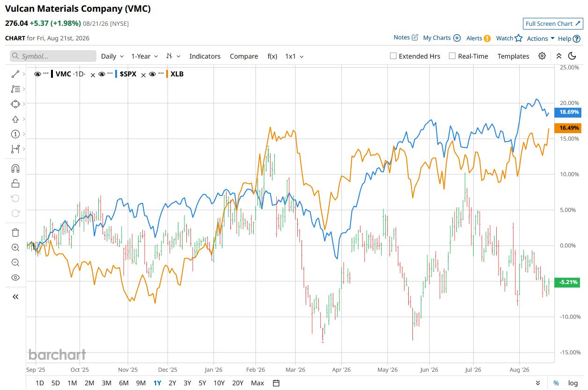
Task: Open the 1x1 grid layout dropdown
Action: pyautogui.click(x=294, y=56)
